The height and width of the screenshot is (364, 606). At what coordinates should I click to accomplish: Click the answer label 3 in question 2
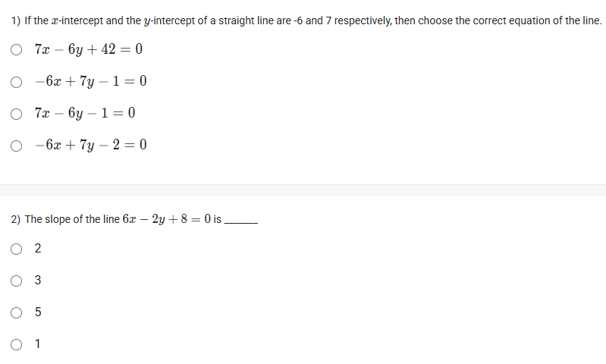pos(38,281)
